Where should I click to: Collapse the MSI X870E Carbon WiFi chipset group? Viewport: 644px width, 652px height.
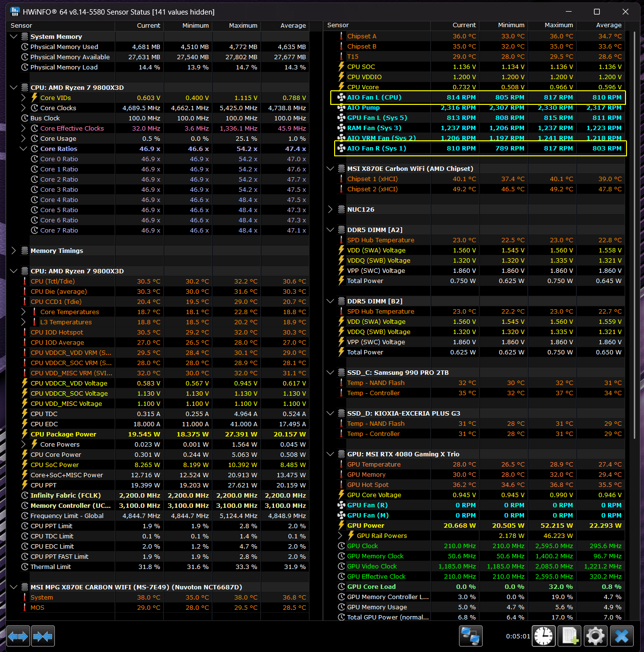330,168
